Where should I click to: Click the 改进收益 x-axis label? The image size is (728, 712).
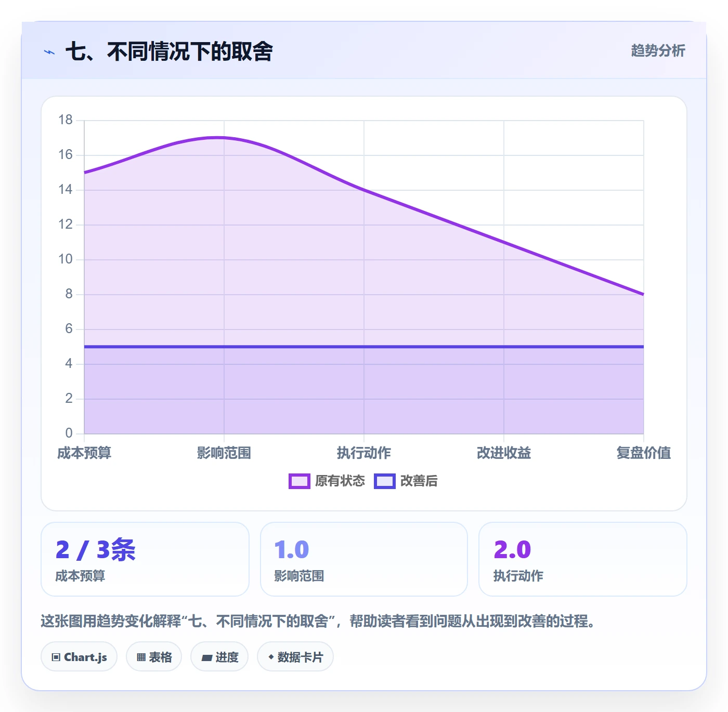504,453
